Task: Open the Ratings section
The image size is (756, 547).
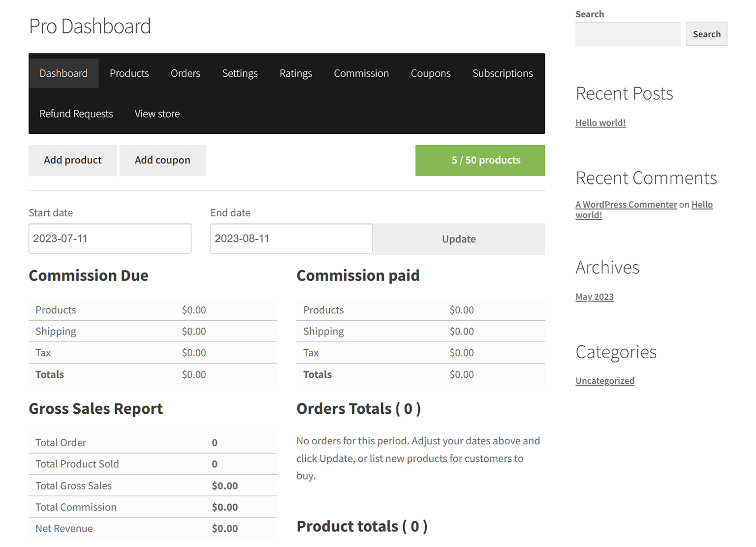Action: (x=295, y=73)
